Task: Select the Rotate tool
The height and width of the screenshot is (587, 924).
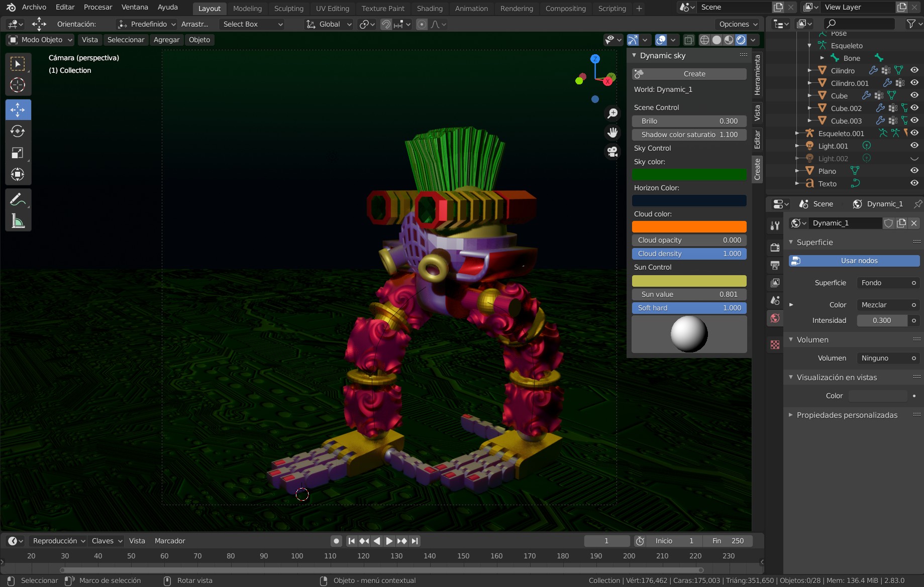Action: point(18,131)
